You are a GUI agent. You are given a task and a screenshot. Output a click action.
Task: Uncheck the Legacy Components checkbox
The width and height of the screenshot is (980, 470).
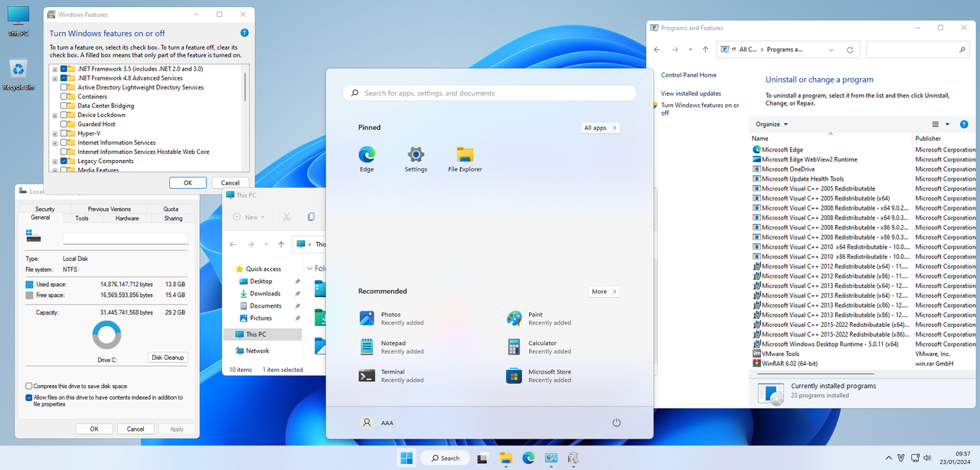(64, 162)
